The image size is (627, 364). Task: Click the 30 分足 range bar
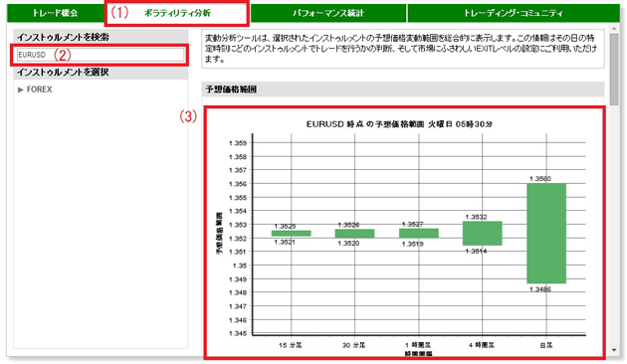click(x=354, y=234)
